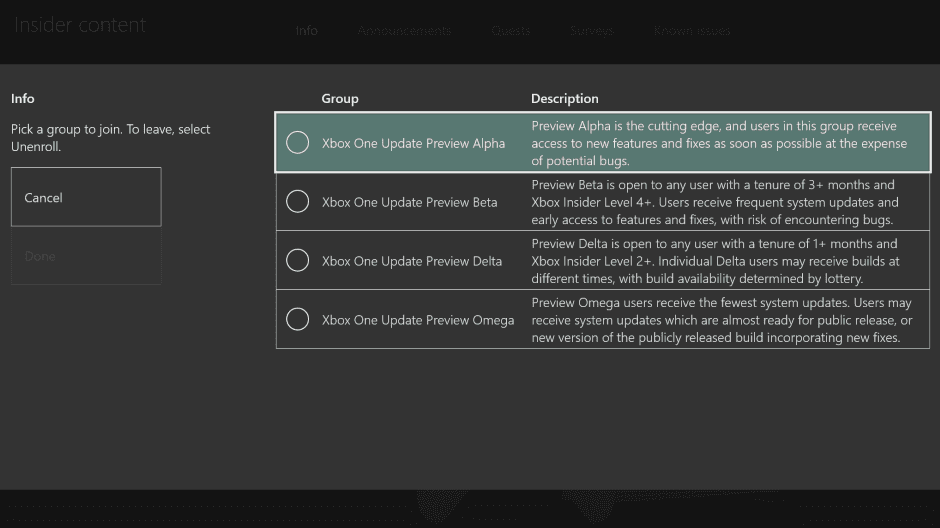The height and width of the screenshot is (528, 940).
Task: Open the Info tab
Action: pos(306,31)
